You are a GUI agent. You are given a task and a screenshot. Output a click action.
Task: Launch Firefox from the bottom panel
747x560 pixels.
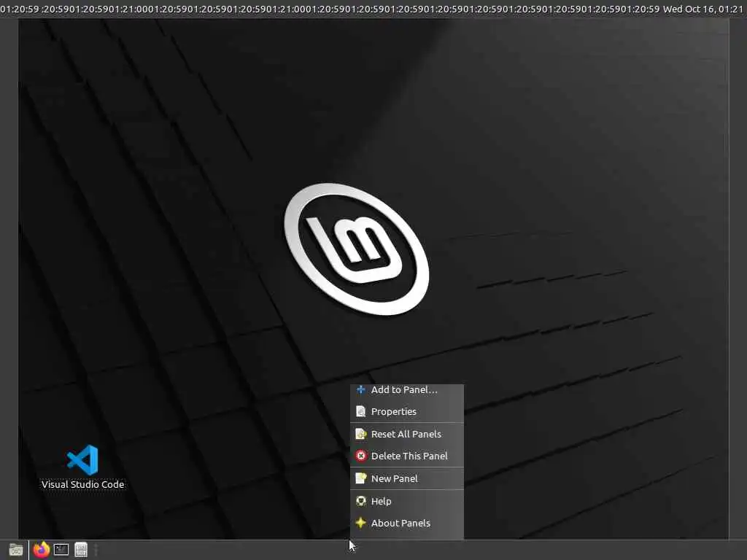point(42,550)
